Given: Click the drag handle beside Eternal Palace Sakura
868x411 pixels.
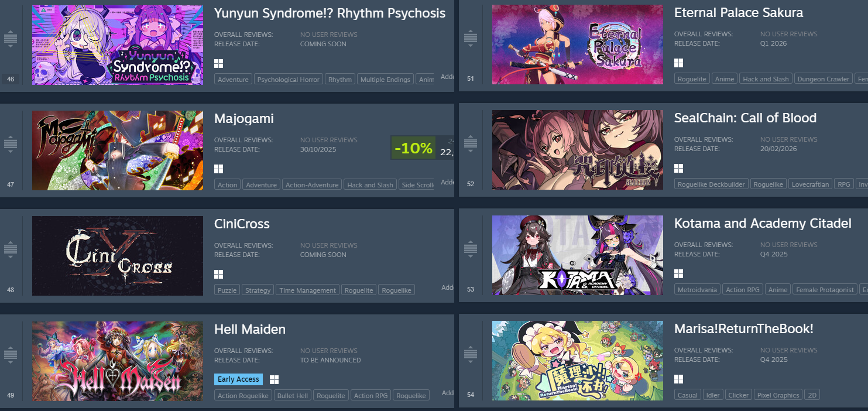Looking at the screenshot, I should coord(471,38).
